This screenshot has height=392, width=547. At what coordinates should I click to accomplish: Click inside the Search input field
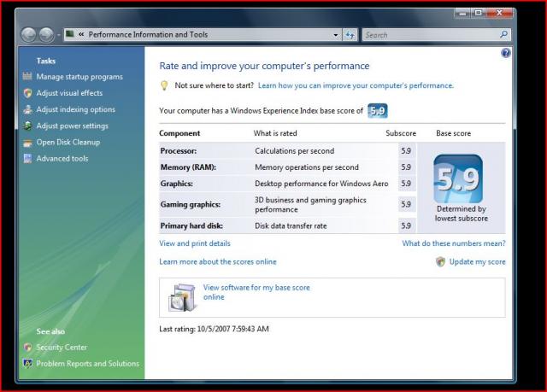[x=431, y=35]
